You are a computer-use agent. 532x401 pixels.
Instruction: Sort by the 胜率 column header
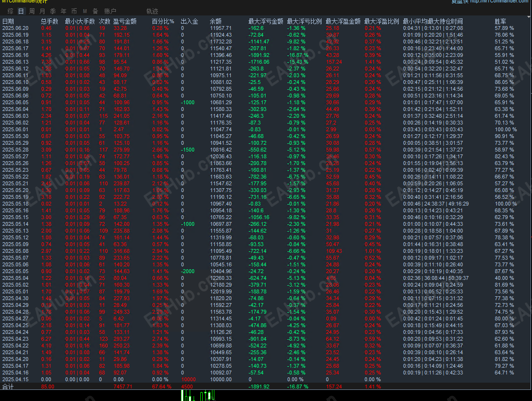coord(501,21)
